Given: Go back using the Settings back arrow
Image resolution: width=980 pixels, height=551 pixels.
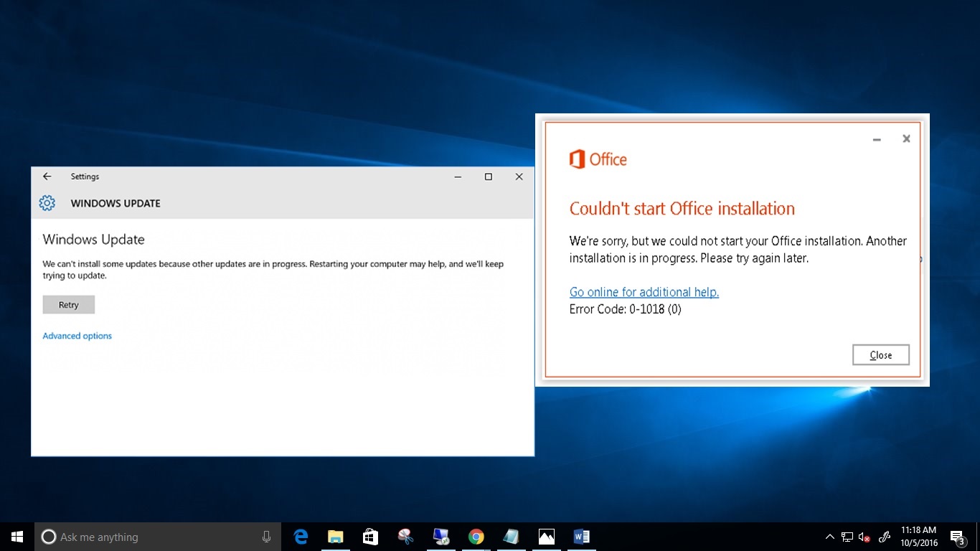Looking at the screenshot, I should [47, 176].
